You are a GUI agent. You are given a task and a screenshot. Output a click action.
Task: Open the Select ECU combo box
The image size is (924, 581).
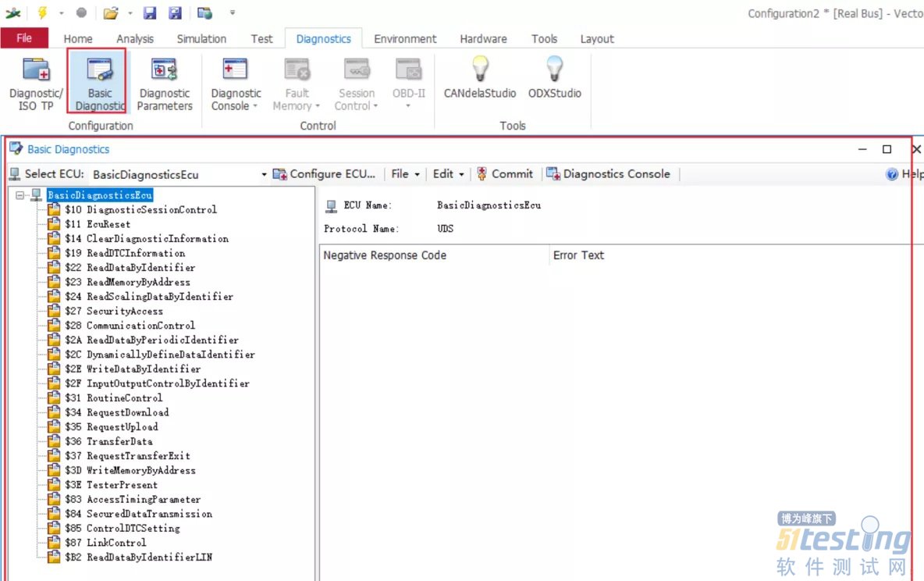coord(179,175)
